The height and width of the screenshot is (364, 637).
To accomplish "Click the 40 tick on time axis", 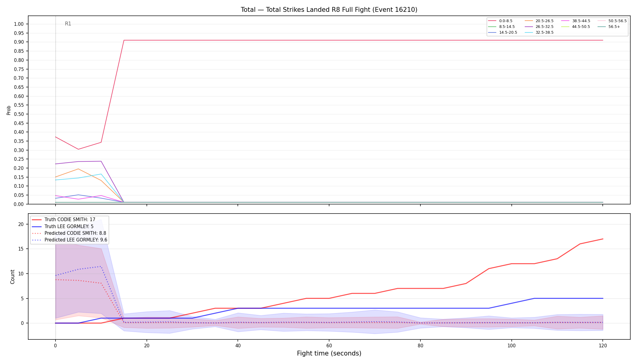I will [x=238, y=345].
